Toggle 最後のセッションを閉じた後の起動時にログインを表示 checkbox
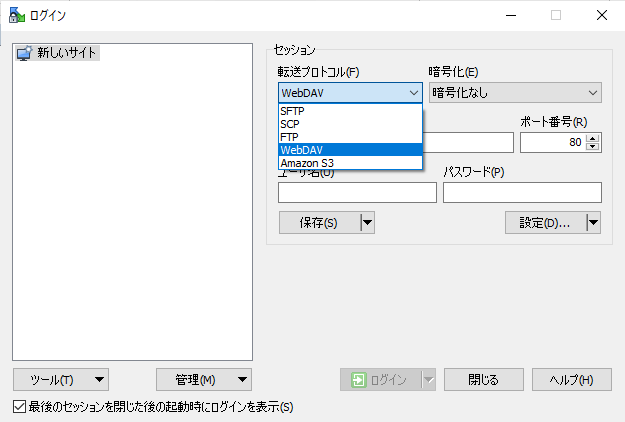The image size is (625, 422). [x=20, y=407]
